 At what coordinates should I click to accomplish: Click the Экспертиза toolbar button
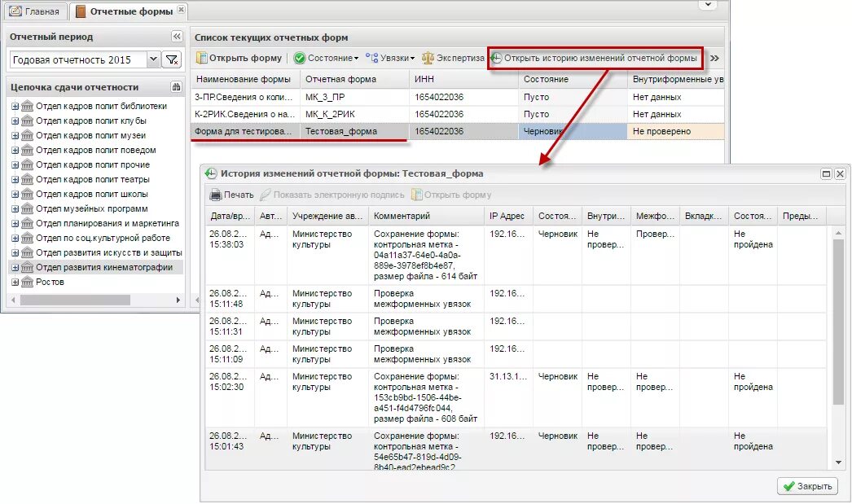point(453,58)
